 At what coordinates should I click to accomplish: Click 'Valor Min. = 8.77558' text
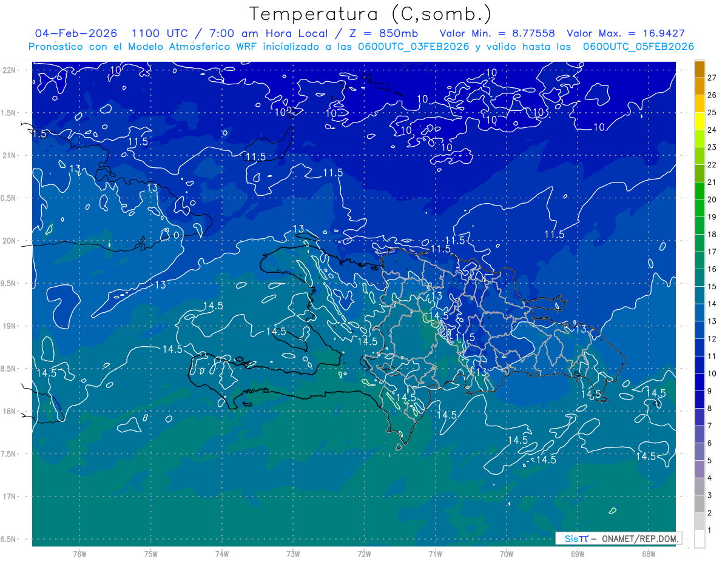tap(497, 33)
